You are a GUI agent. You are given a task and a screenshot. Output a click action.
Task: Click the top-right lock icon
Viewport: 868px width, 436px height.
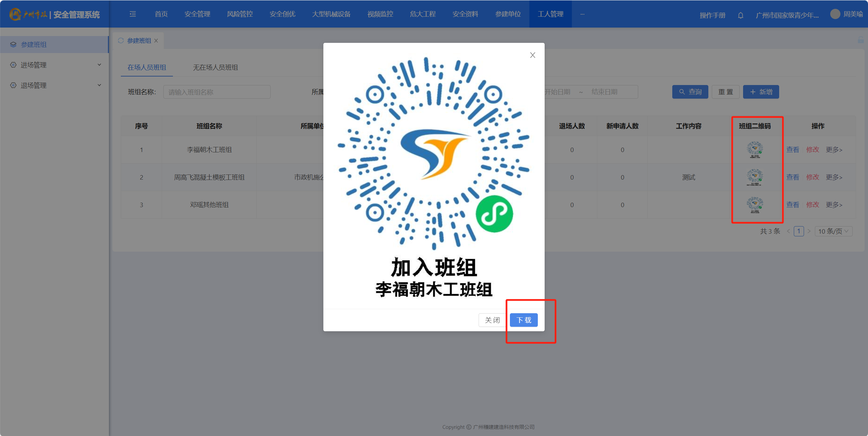point(861,40)
